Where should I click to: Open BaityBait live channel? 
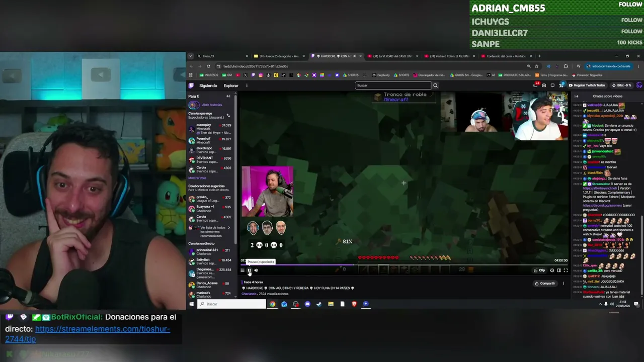pos(210,261)
